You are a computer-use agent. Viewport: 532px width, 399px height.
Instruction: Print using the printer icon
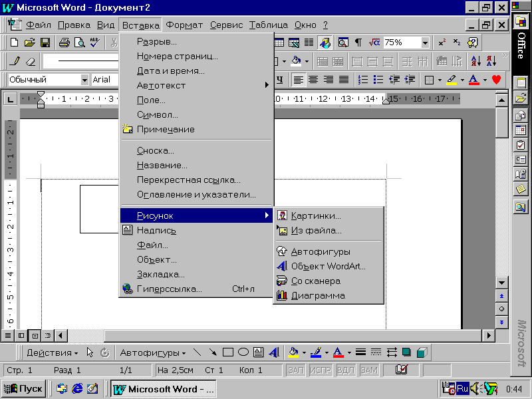(64, 43)
